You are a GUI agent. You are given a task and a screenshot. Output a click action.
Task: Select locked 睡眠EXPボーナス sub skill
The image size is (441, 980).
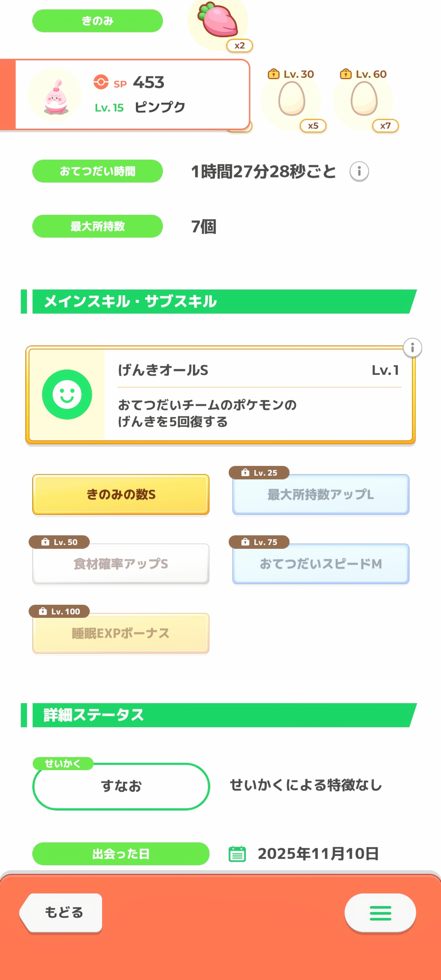121,633
